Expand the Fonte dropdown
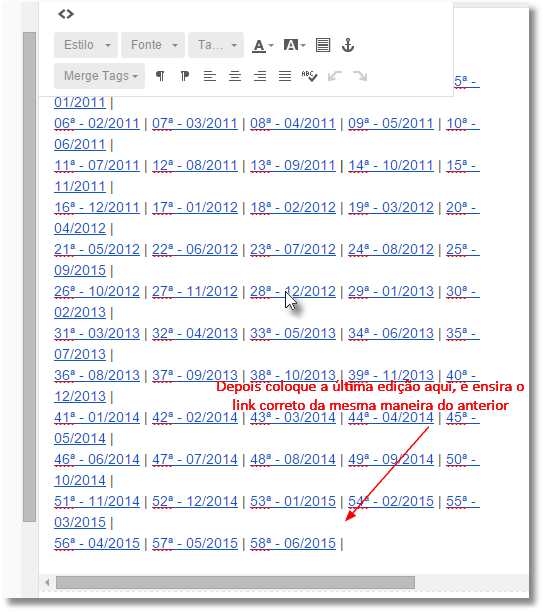The height and width of the screenshot is (612, 543). pos(153,45)
